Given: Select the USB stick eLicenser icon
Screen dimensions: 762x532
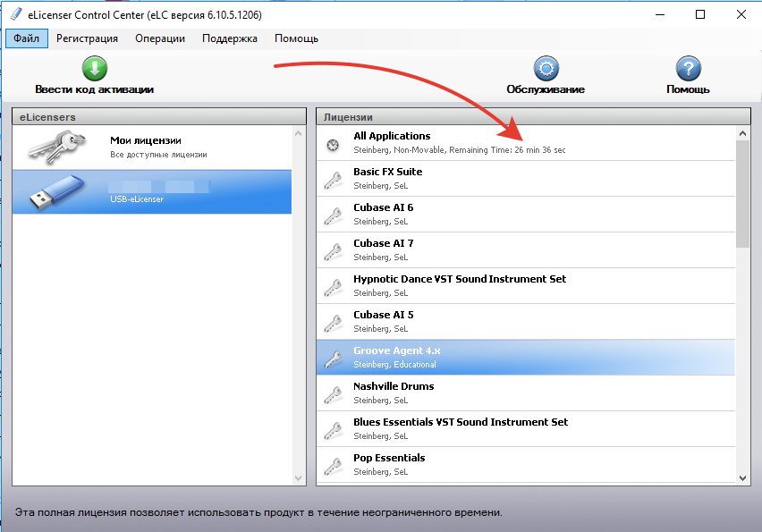Looking at the screenshot, I should click(x=57, y=192).
